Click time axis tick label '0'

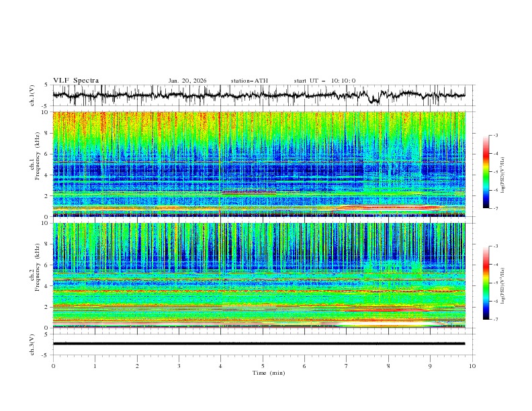(53, 366)
